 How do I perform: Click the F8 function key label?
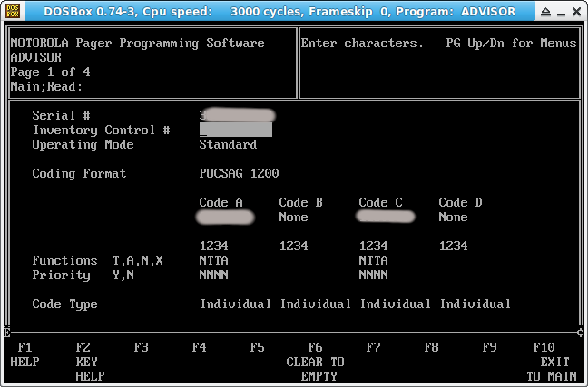pyautogui.click(x=431, y=347)
